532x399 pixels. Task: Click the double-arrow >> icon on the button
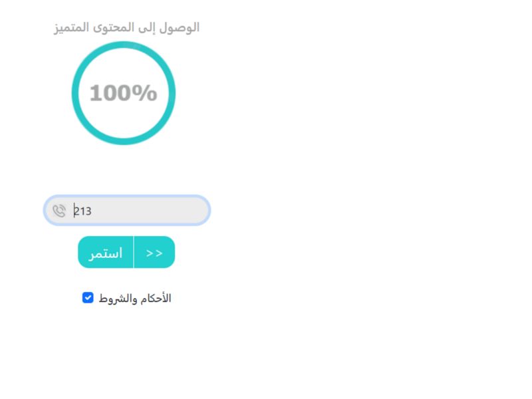(x=154, y=253)
